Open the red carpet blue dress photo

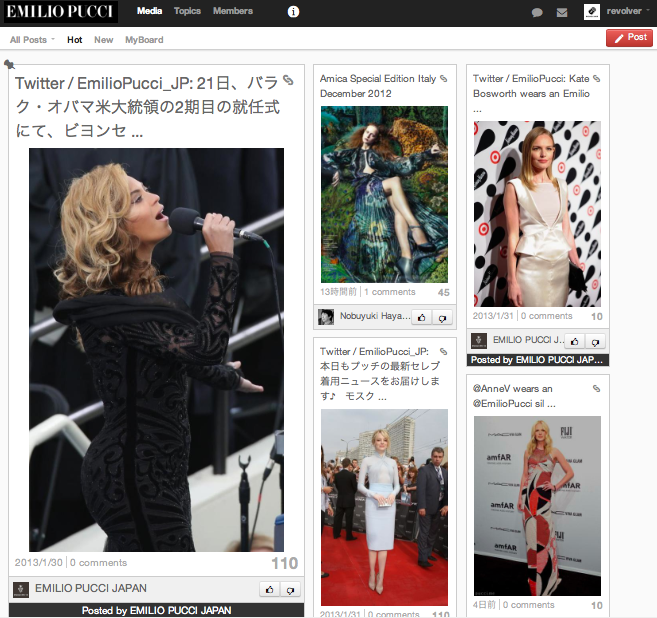coord(384,507)
